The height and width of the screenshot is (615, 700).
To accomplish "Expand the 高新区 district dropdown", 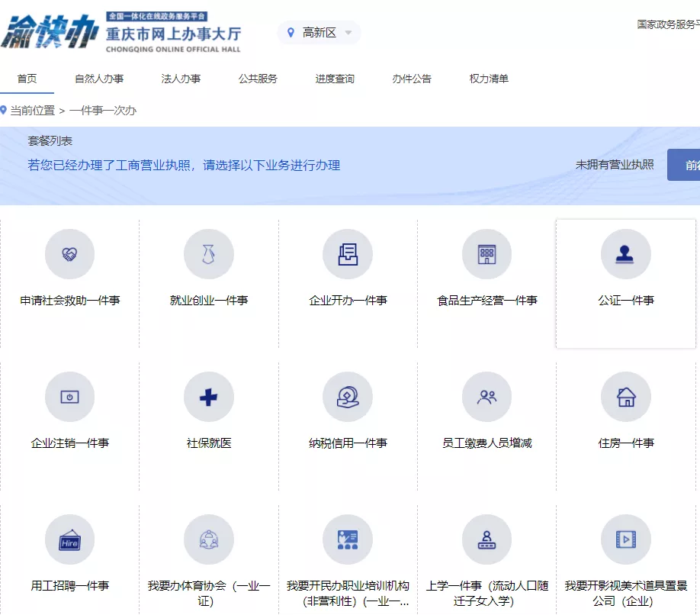I will click(x=319, y=33).
